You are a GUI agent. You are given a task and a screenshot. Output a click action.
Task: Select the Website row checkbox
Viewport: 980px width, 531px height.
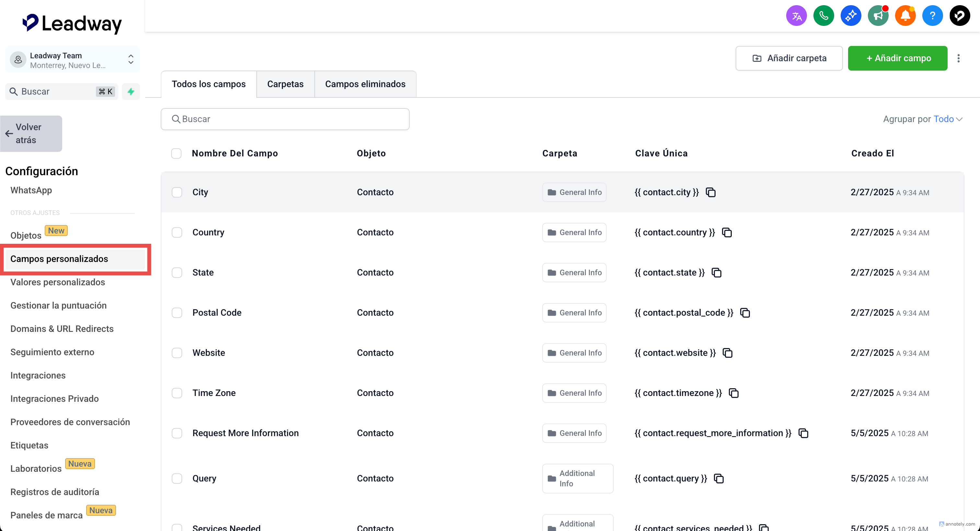tap(177, 353)
